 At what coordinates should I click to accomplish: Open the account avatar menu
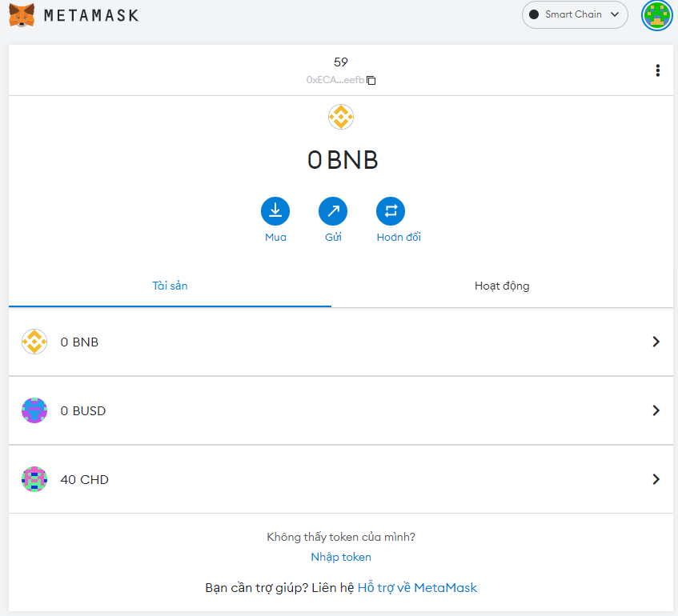657,15
